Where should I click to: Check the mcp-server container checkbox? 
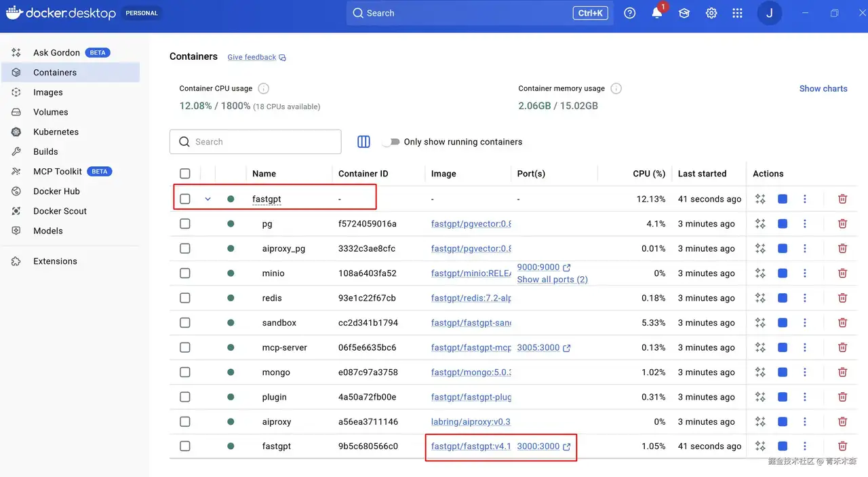click(185, 347)
